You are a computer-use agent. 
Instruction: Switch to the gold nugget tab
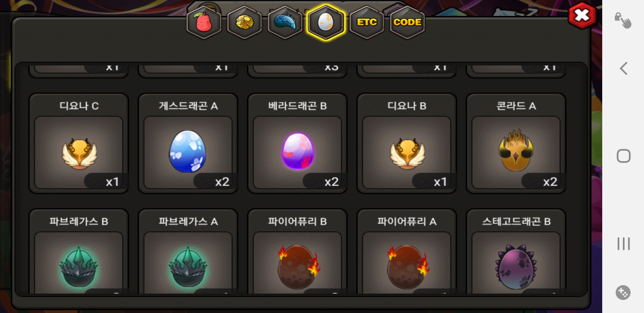244,22
